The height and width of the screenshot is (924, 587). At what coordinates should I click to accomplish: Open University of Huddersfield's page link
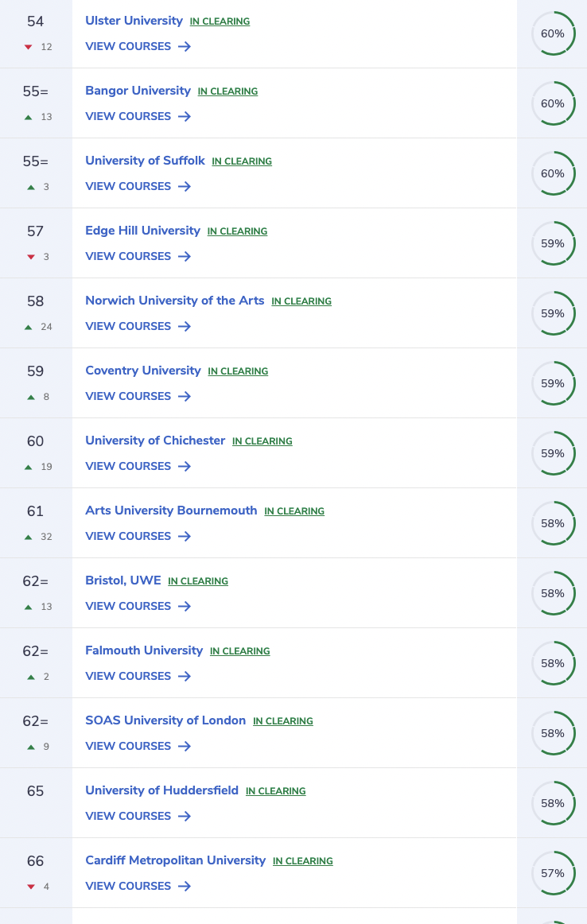point(161,790)
